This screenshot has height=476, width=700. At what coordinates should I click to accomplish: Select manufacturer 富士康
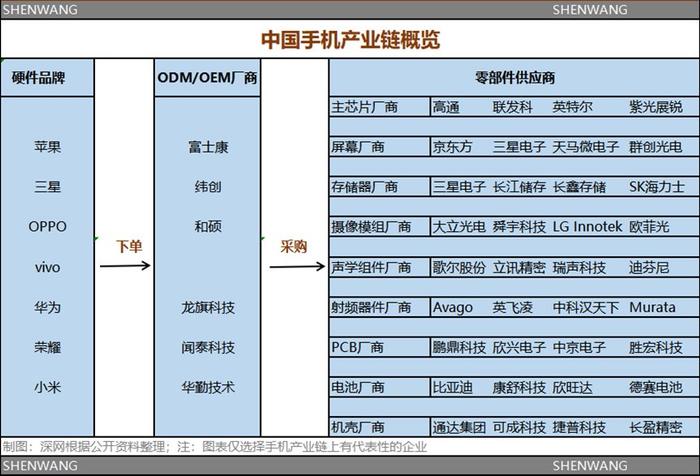point(208,147)
